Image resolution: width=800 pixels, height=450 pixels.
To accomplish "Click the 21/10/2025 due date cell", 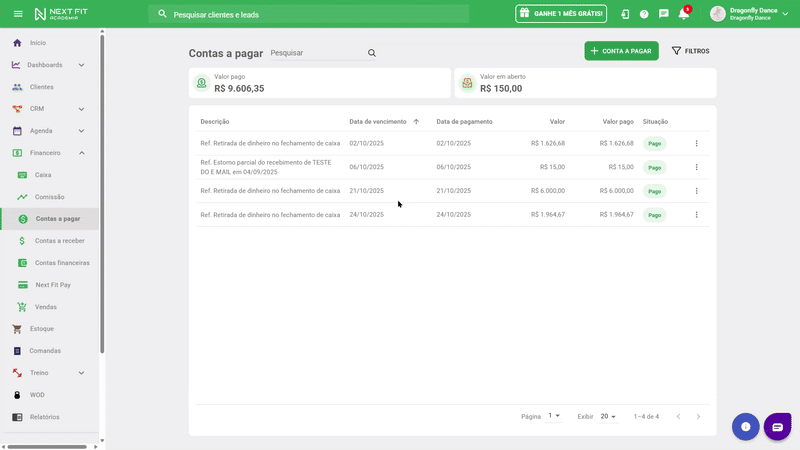I will (x=366, y=191).
